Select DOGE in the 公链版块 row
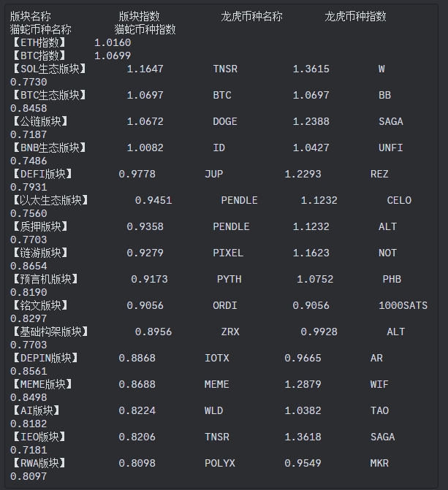Image resolution: width=448 pixels, height=490 pixels. (x=225, y=121)
